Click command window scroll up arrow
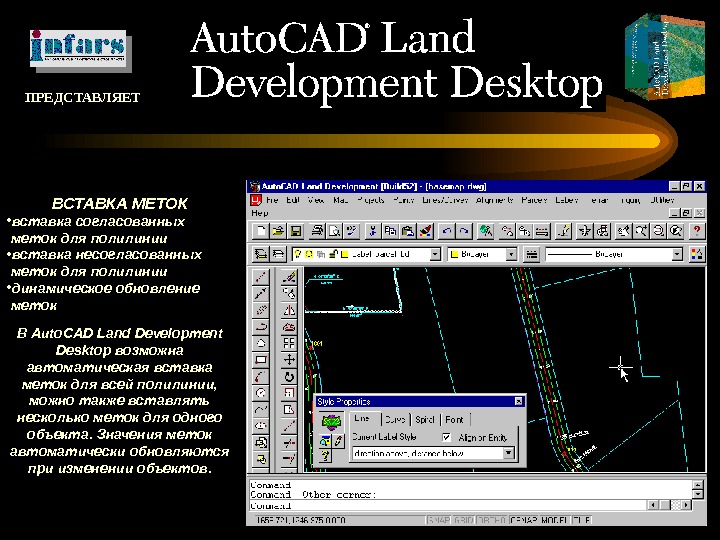 click(x=698, y=484)
